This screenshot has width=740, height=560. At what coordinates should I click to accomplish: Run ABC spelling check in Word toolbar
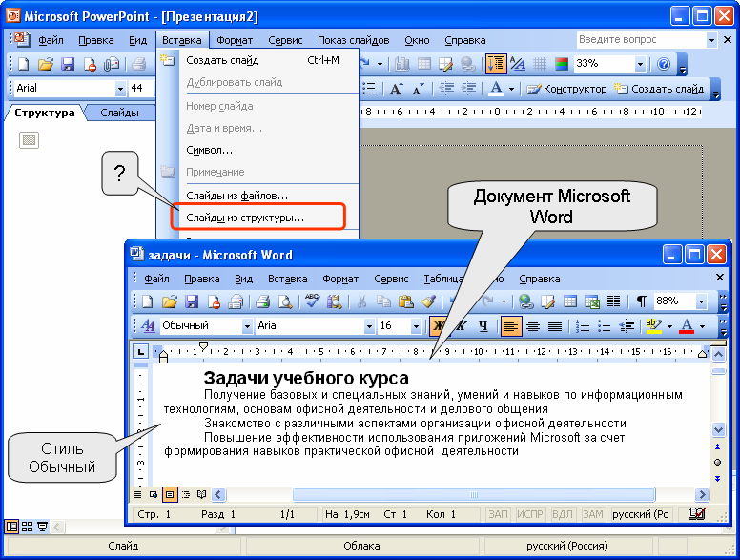(x=312, y=301)
